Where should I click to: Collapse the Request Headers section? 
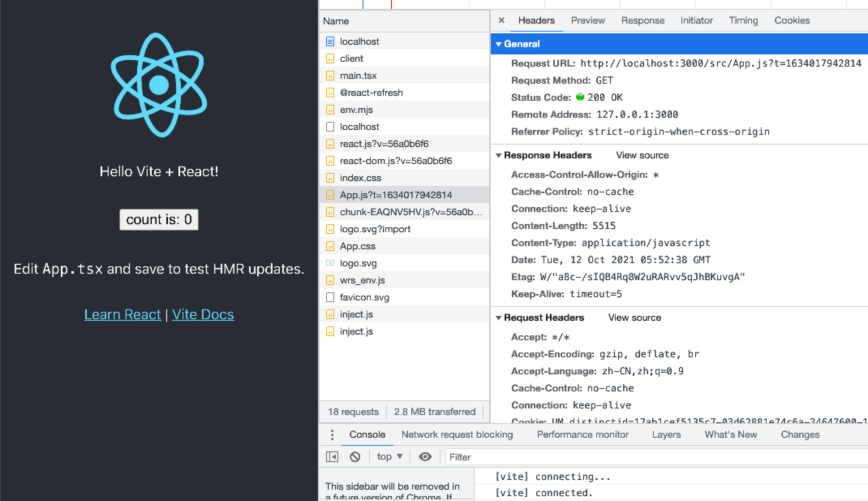499,318
